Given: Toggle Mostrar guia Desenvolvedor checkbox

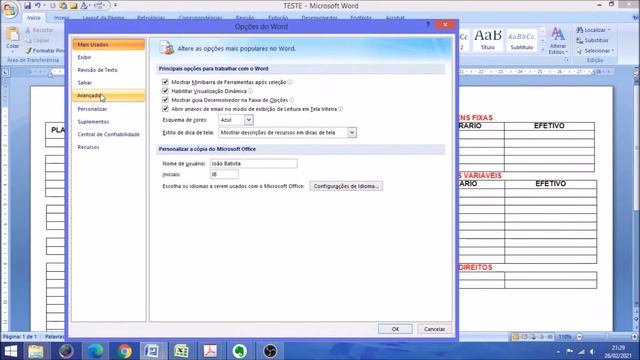Looking at the screenshot, I should [165, 100].
